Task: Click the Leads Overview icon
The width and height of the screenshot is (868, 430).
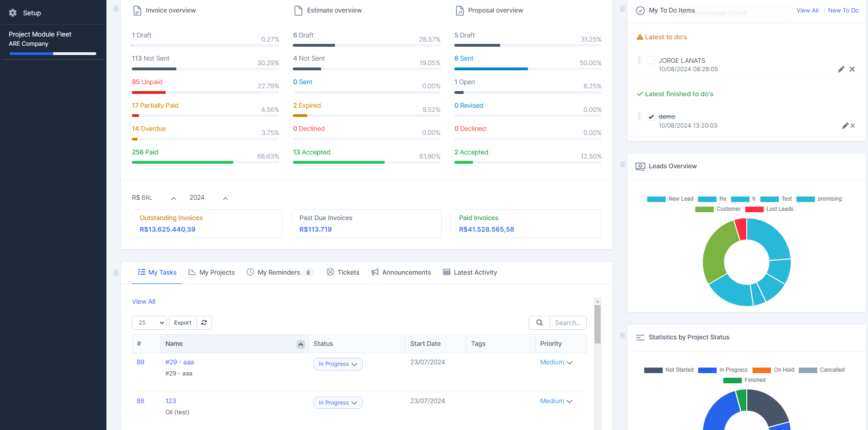Action: [x=640, y=166]
